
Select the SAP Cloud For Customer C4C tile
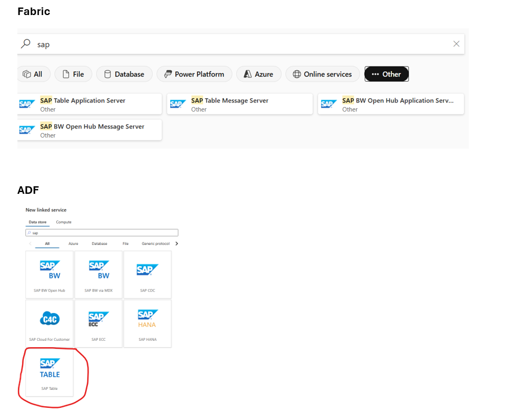pos(49,322)
